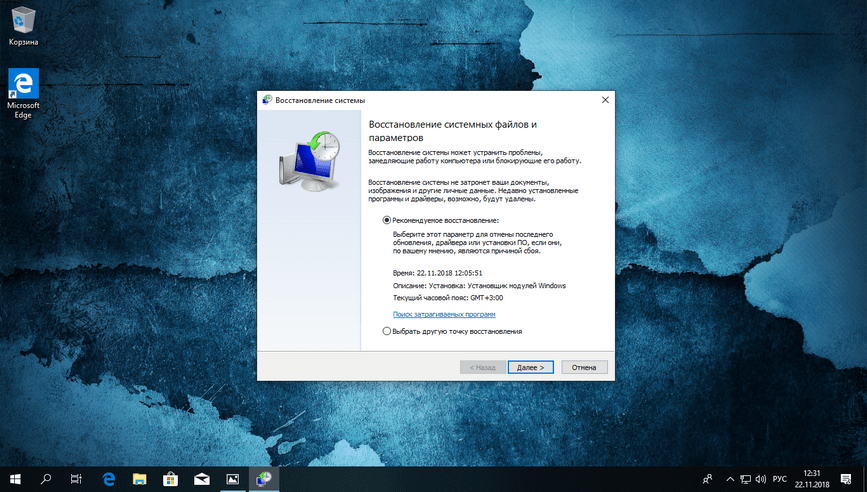Open the Recycle Bin (Корзина) desktop icon
867x492 pixels.
[x=23, y=26]
